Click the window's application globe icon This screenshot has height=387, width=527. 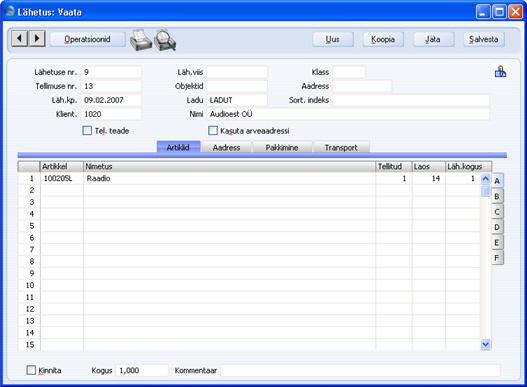tap(10, 12)
